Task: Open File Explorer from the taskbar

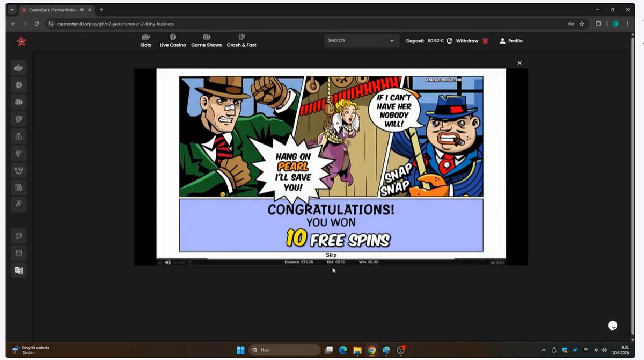Action: tap(357, 350)
